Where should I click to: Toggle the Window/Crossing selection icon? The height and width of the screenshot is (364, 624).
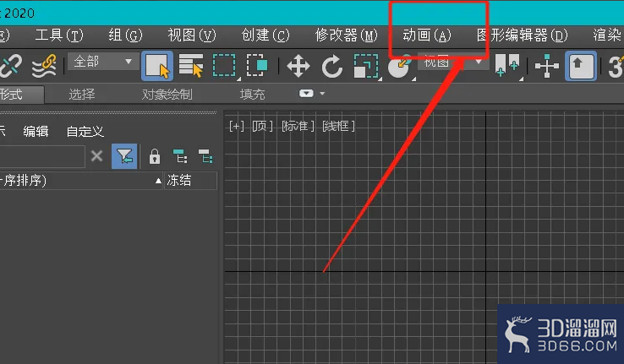[x=257, y=66]
